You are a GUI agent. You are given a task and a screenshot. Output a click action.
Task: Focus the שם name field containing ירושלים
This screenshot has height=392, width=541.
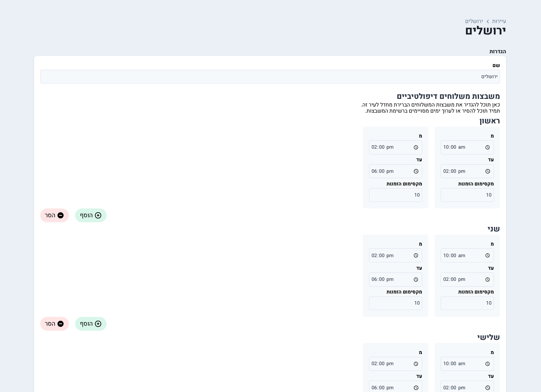(270, 77)
